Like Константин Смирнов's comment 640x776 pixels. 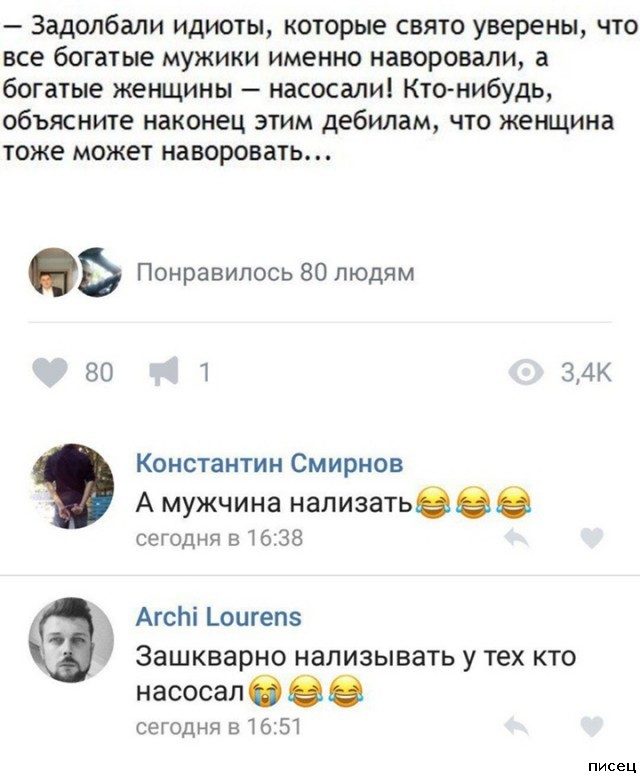pyautogui.click(x=592, y=538)
